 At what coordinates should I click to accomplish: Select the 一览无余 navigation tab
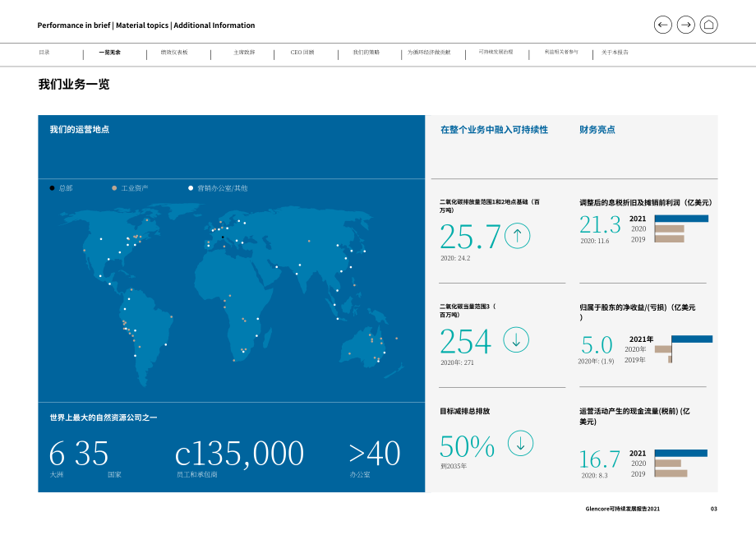point(110,52)
